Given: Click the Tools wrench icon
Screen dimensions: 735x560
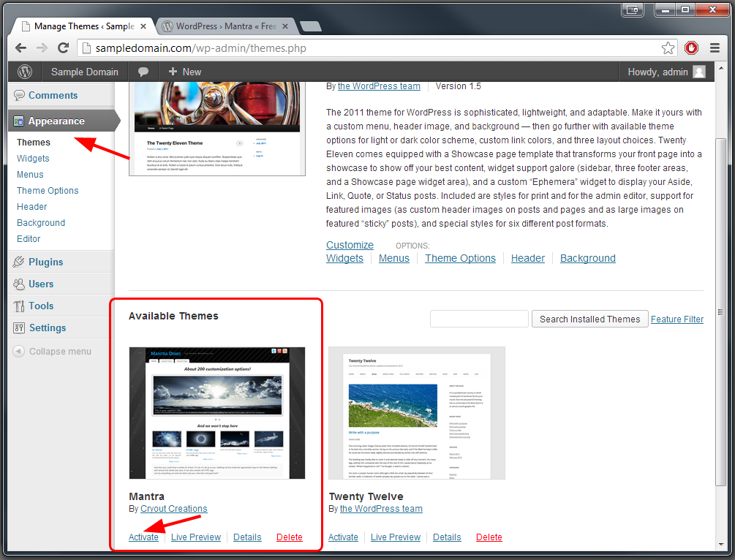Looking at the screenshot, I should click(x=19, y=306).
